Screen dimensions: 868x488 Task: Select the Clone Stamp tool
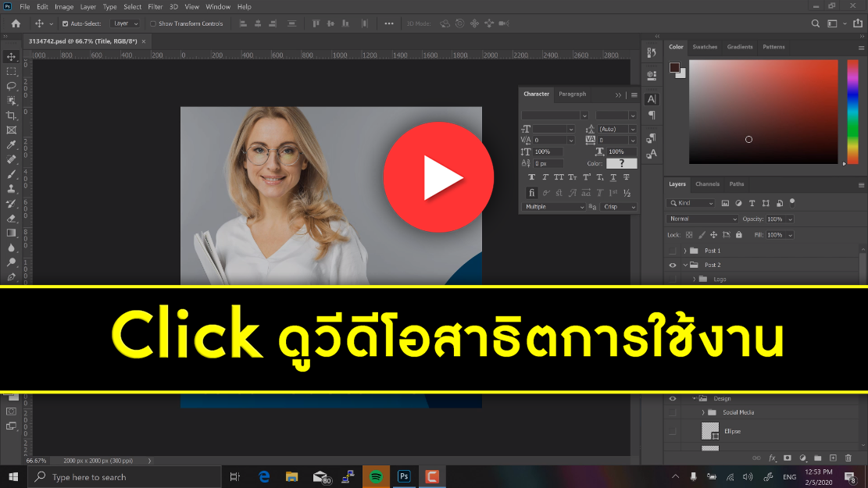pyautogui.click(x=12, y=188)
